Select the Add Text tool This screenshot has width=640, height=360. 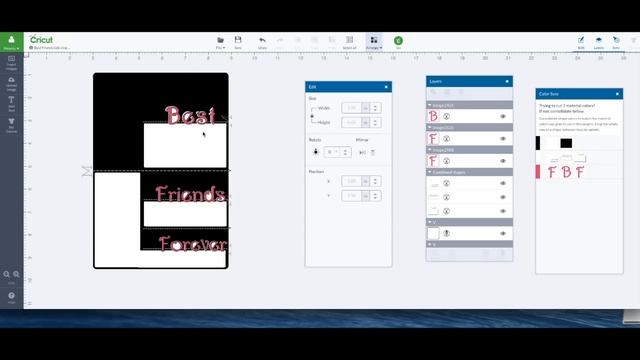tap(11, 104)
